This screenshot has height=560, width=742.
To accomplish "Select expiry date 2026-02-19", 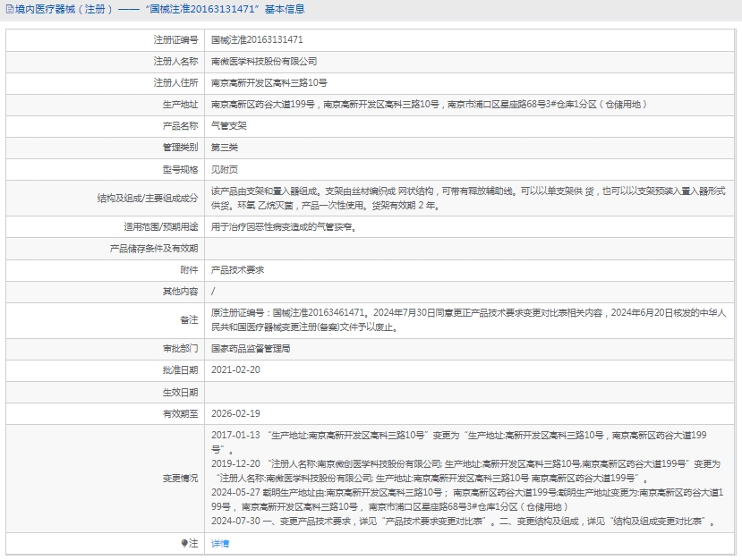I will [235, 413].
